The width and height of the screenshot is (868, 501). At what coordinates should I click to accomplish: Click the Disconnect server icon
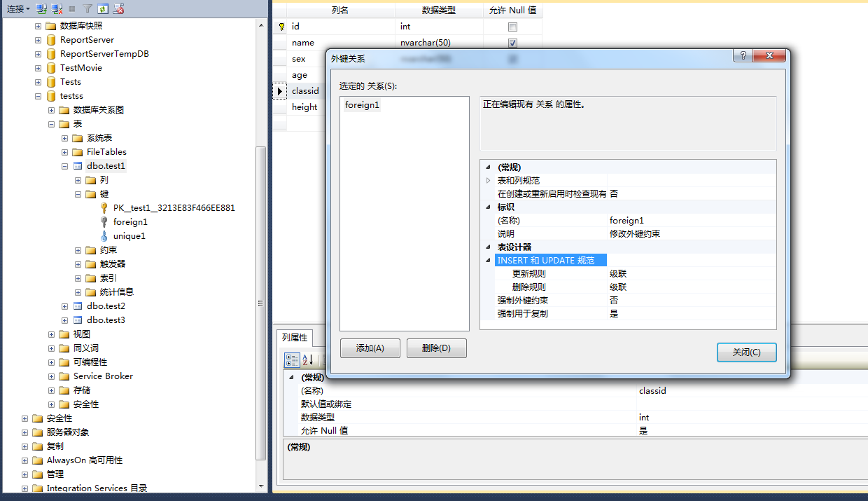[57, 9]
